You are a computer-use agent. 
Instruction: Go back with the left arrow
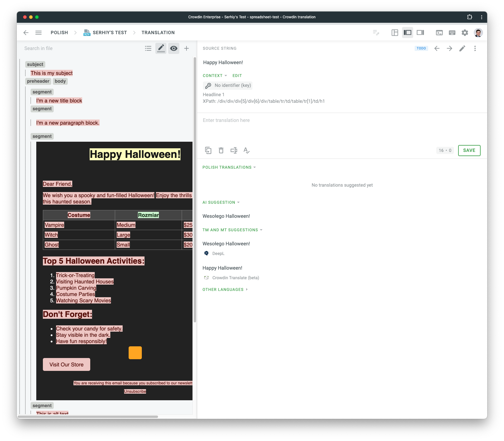[26, 33]
